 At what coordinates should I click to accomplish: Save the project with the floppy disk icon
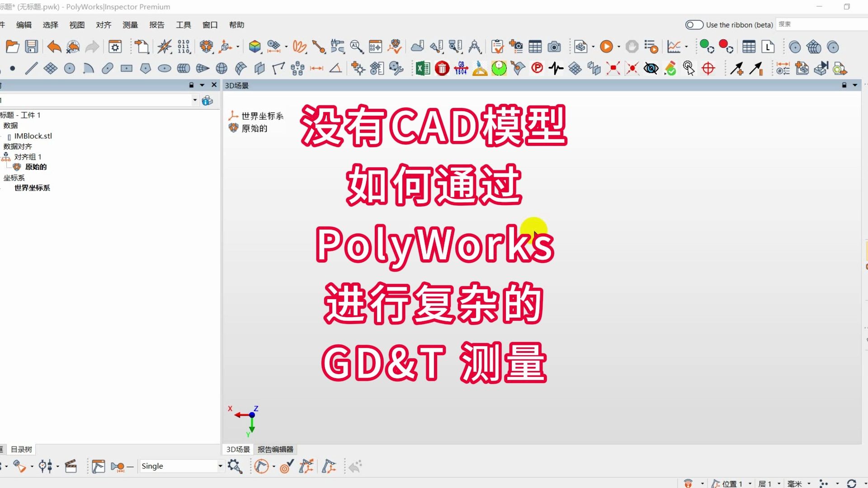[31, 47]
